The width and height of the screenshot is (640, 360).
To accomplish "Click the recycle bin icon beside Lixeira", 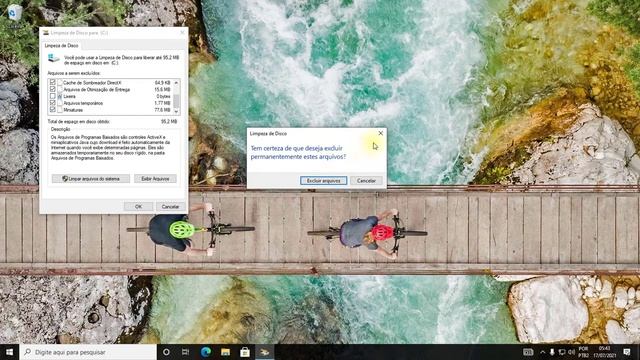I will click(x=60, y=96).
